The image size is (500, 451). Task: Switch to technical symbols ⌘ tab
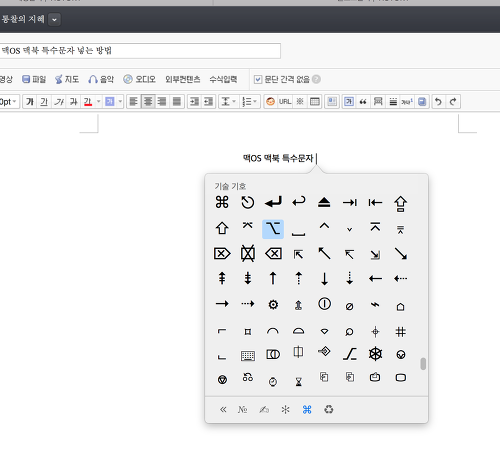pos(307,409)
